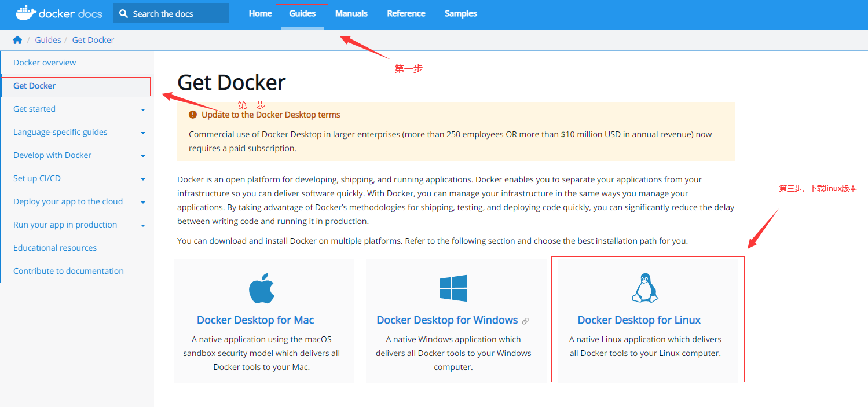868x407 pixels.
Task: Open the Home tab
Action: click(260, 13)
